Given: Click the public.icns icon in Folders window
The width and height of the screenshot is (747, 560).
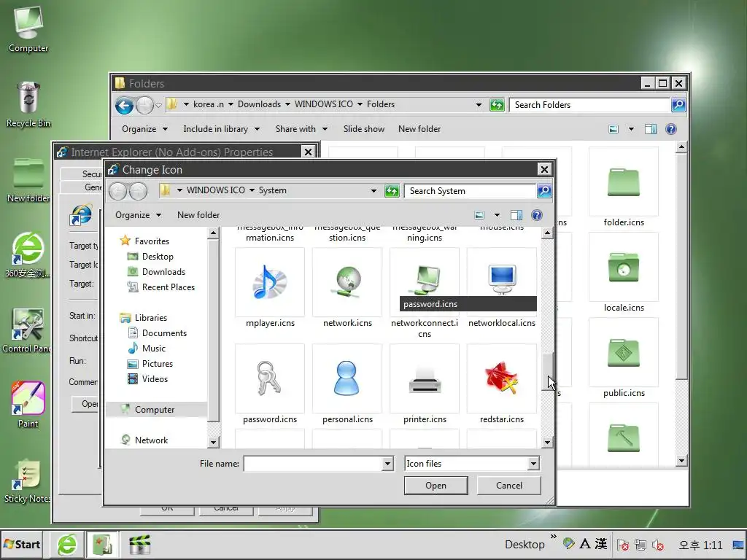Looking at the screenshot, I should (x=624, y=352).
